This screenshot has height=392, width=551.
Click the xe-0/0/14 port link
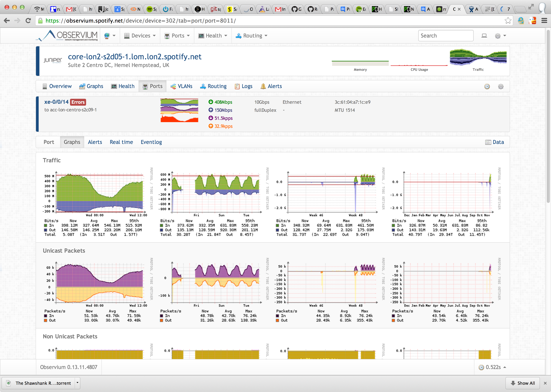56,102
